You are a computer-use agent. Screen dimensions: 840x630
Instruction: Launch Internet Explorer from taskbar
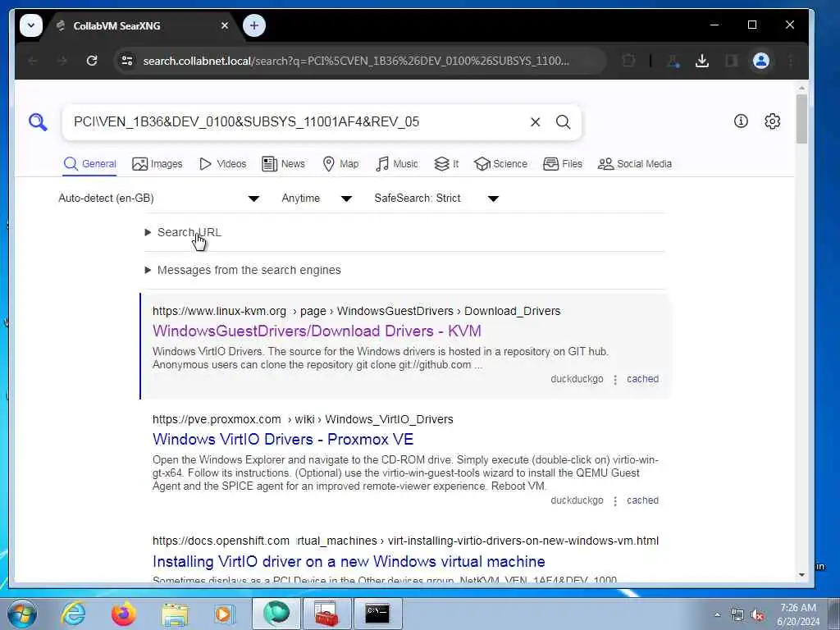73,614
